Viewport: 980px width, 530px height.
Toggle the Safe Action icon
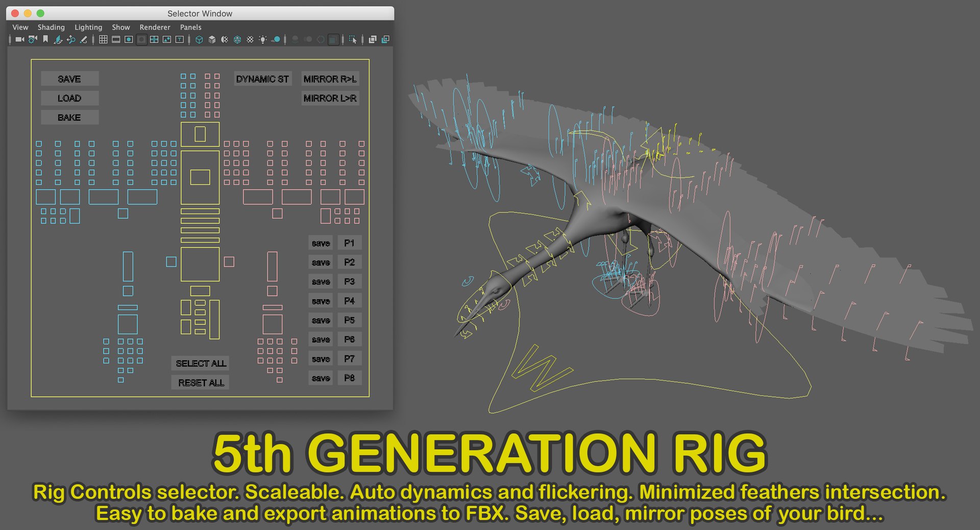[167, 39]
